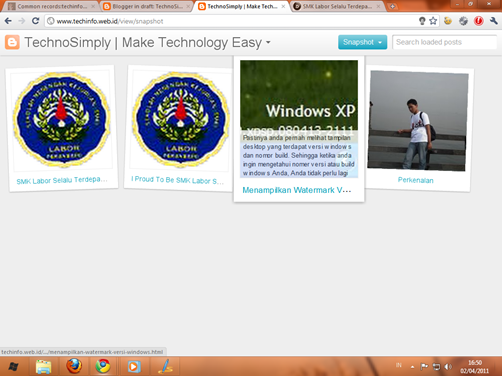Switch to SMK Labor Selalu Terdepa tab
This screenshot has width=502, height=376.
337,6
